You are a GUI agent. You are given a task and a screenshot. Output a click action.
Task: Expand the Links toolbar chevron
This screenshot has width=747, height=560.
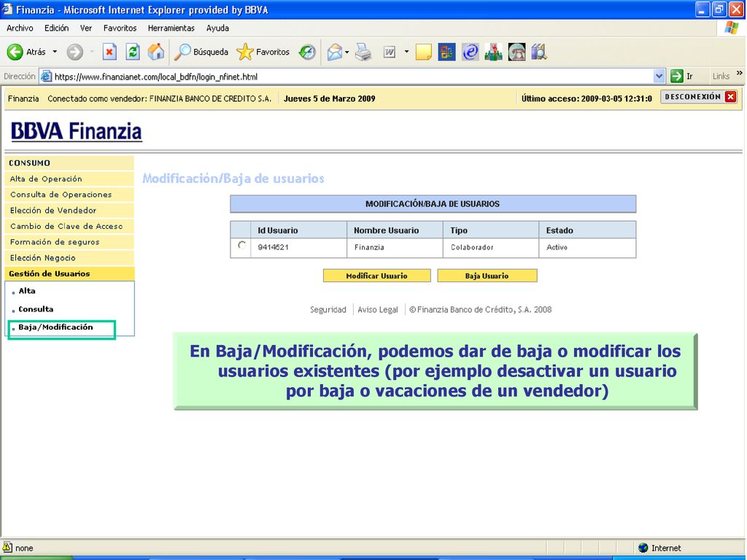click(740, 74)
